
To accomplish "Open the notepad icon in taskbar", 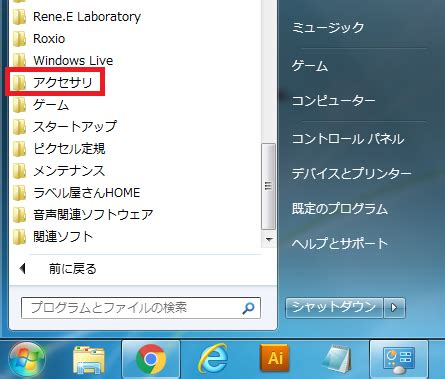I will pos(337,359).
